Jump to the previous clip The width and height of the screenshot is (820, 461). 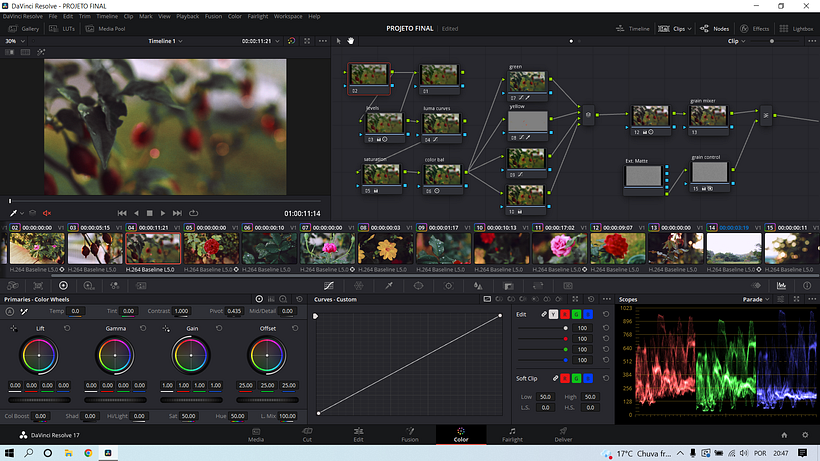[122, 213]
